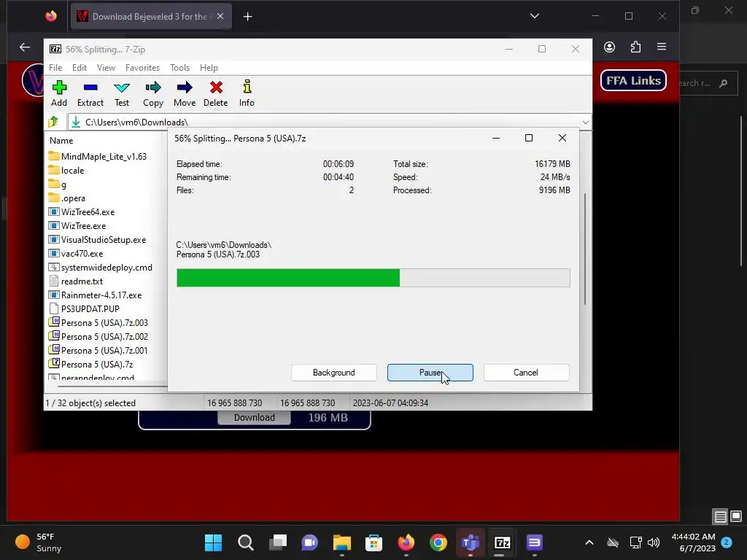Viewport: 747px width, 560px height.
Task: Select Rainmeter-4.5.17.exe file
Action: click(95, 295)
